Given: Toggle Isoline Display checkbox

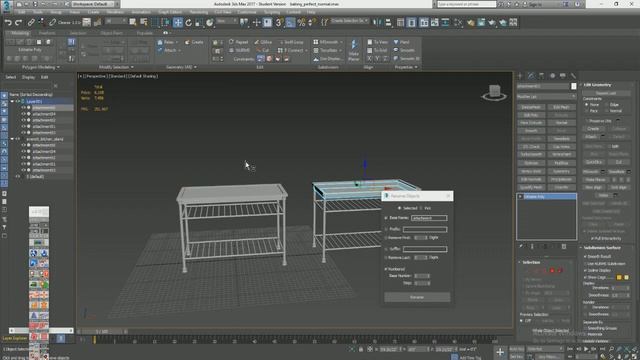Looking at the screenshot, I should 585,270.
